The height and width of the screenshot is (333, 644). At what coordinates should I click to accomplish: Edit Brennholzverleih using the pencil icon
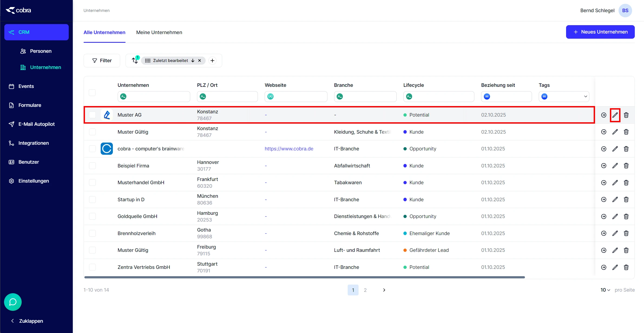click(x=615, y=233)
